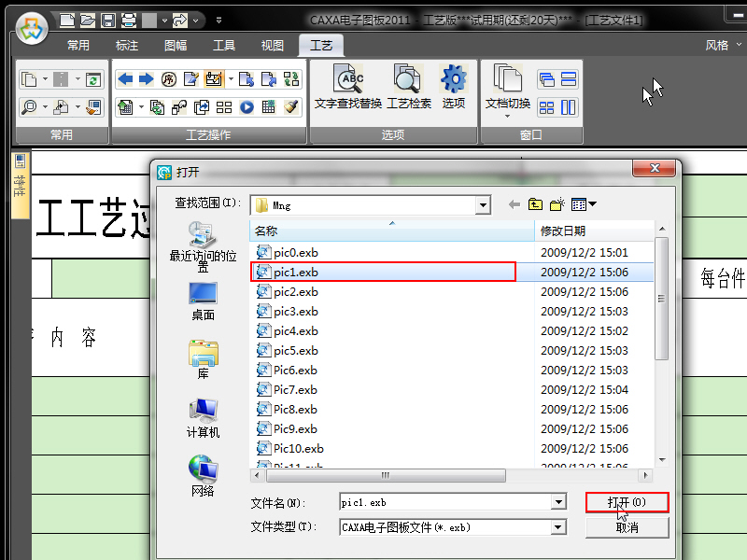
Task: Click 网络 in the places sidebar
Action: point(203,476)
